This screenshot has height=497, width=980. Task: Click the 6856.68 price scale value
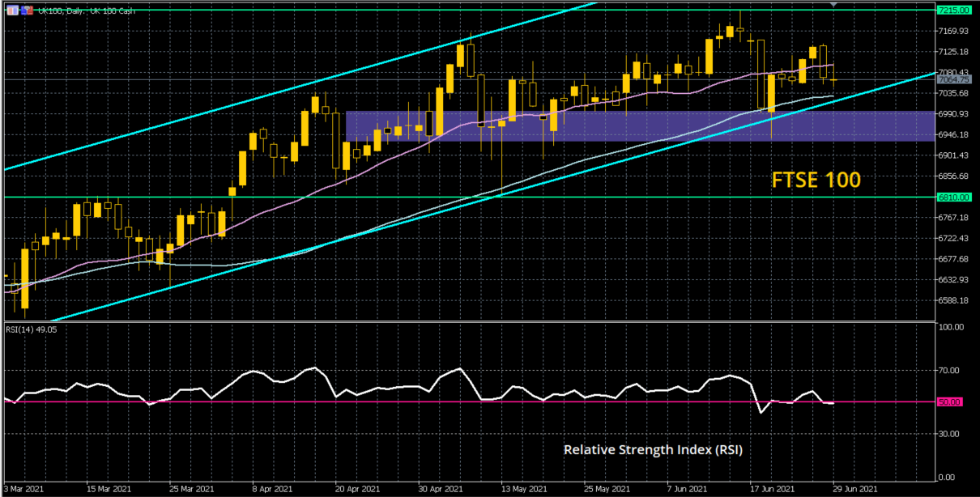click(953, 176)
